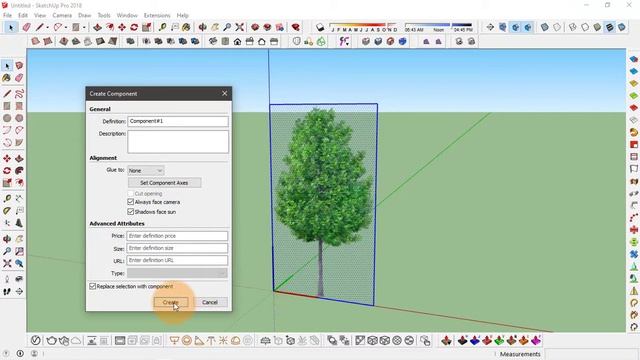Click the Cancel button
This screenshot has height=360, width=640.
(210, 302)
